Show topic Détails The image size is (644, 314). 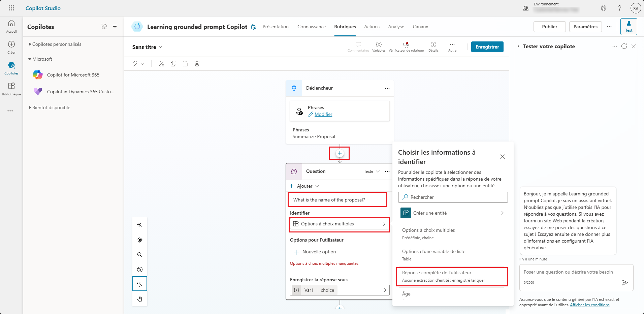pyautogui.click(x=433, y=47)
